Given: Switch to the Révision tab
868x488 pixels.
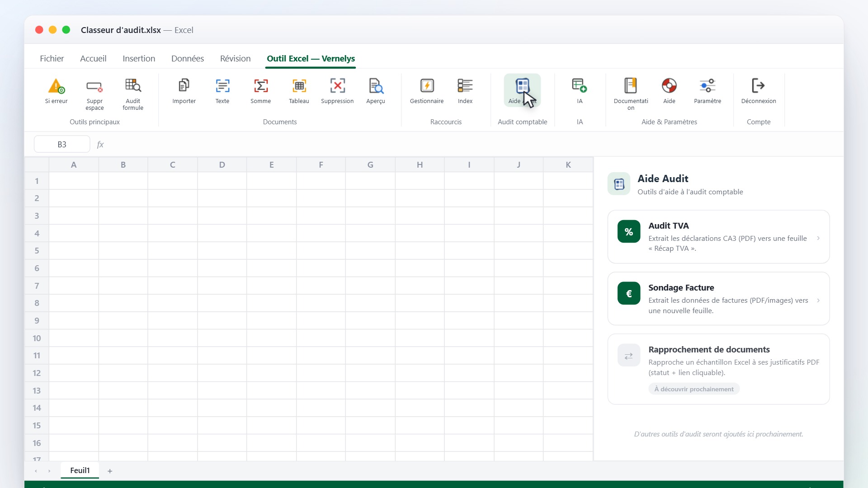Looking at the screenshot, I should coord(235,59).
